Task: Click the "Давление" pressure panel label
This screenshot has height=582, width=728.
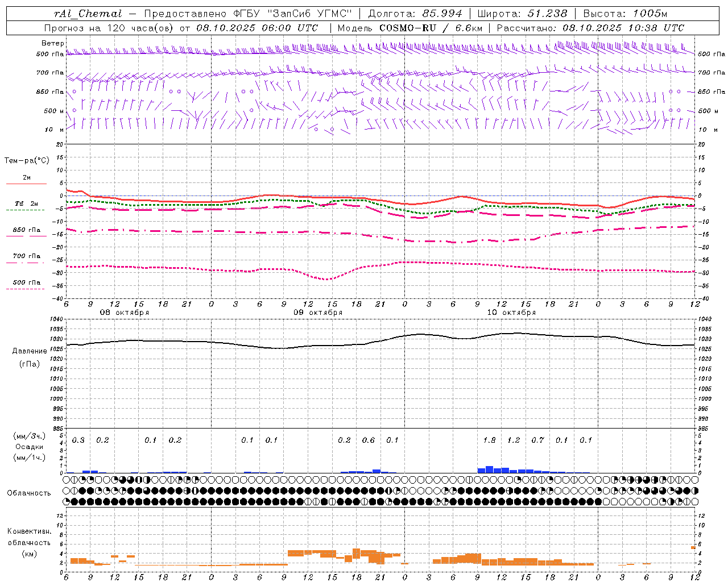Action: click(30, 351)
